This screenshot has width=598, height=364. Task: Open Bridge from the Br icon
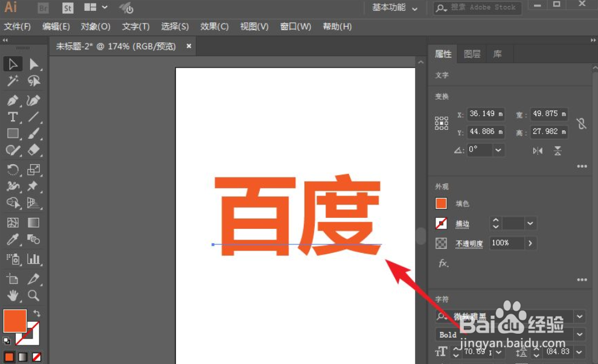[43, 8]
